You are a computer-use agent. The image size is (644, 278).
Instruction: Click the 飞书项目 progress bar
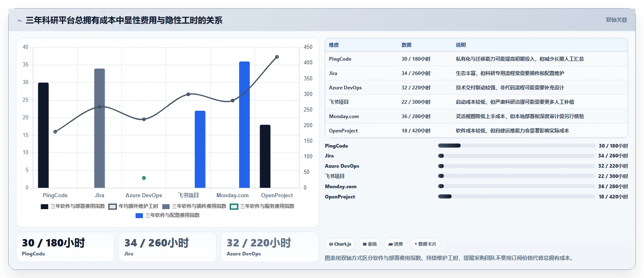[x=516, y=176]
